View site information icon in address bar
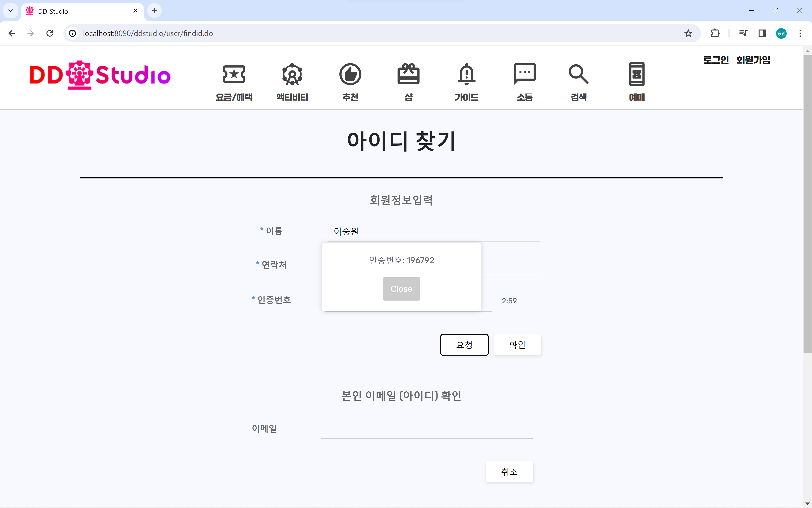This screenshot has height=508, width=812. click(x=72, y=33)
